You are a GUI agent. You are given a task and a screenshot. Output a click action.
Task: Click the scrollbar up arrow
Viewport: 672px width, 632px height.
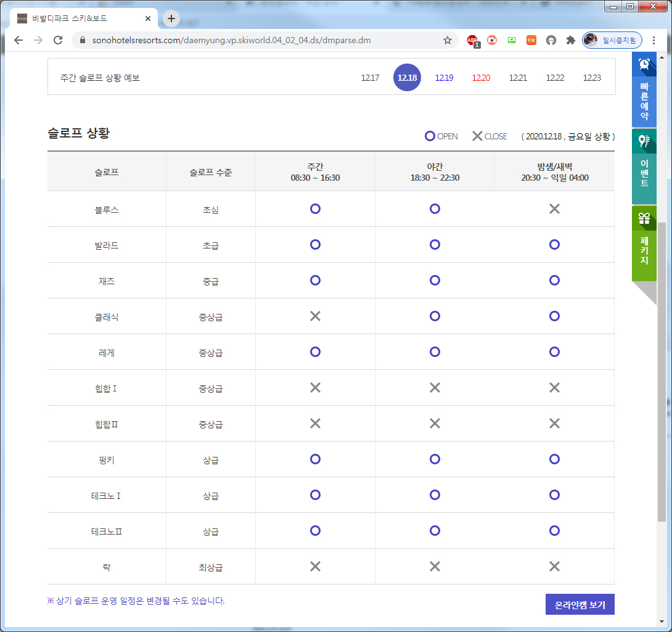pos(662,57)
